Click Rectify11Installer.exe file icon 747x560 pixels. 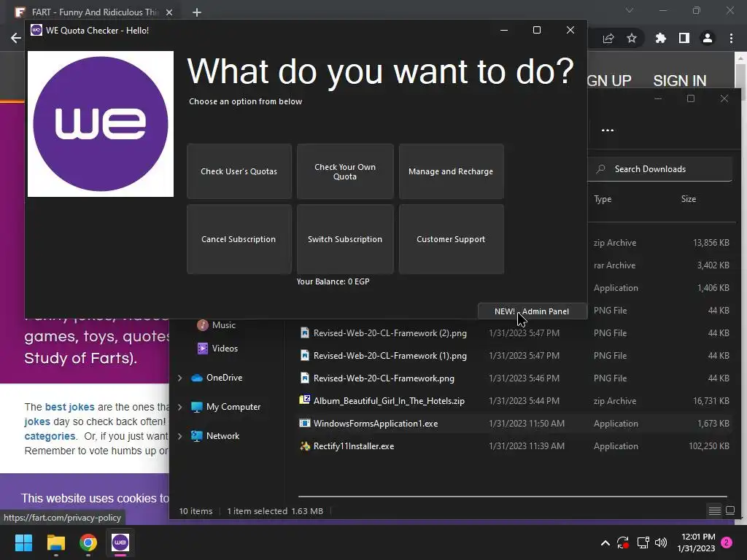pos(305,446)
